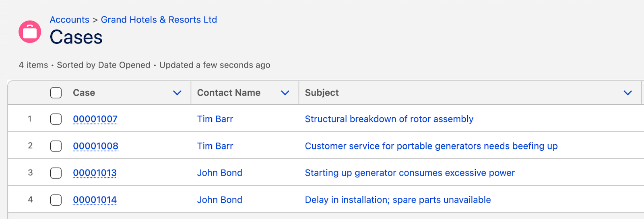Open the Case column dropdown menu

tap(177, 93)
